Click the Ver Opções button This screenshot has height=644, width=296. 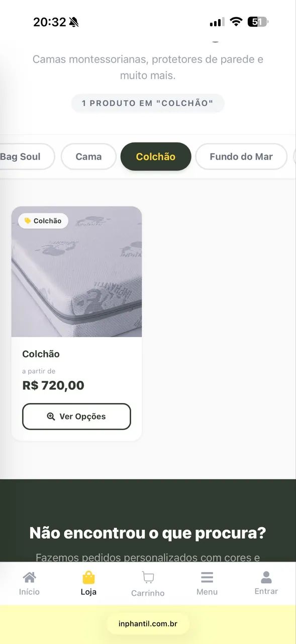(x=76, y=417)
